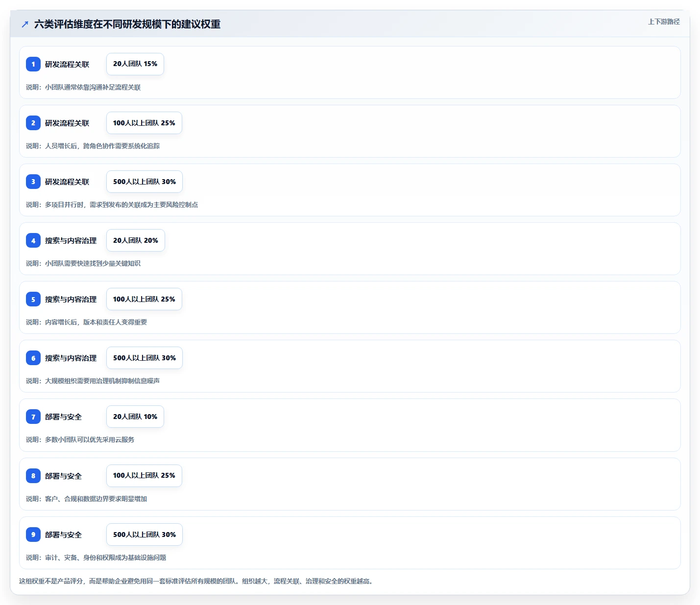700x605 pixels.
Task: Click the panel title 六类评估维度在不同研发规模下的建议权重
Action: point(127,24)
